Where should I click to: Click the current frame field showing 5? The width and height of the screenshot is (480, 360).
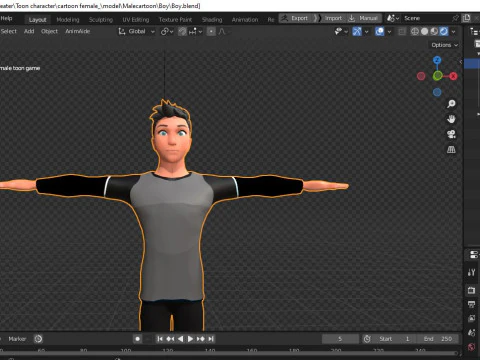[340, 339]
